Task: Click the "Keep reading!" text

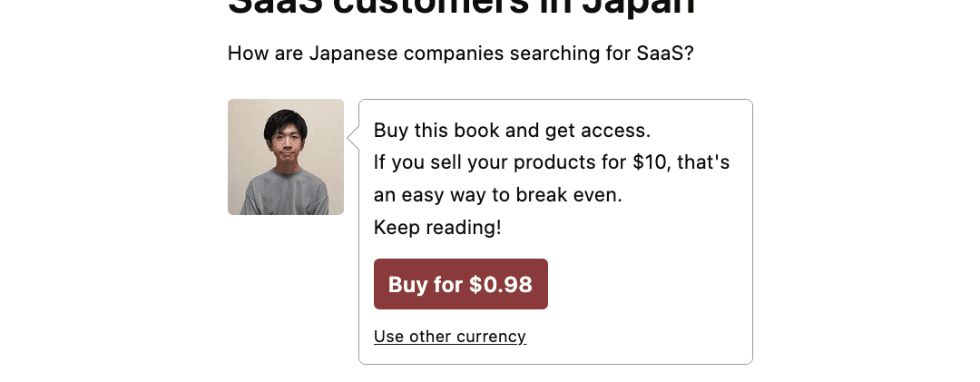Action: [437, 227]
